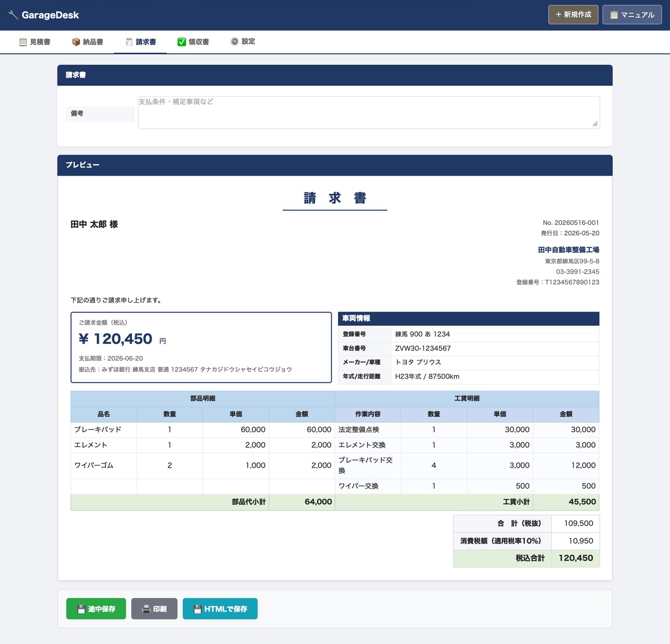670x644 pixels.
Task: Click the invoice number No. 20260516-001
Action: (571, 223)
